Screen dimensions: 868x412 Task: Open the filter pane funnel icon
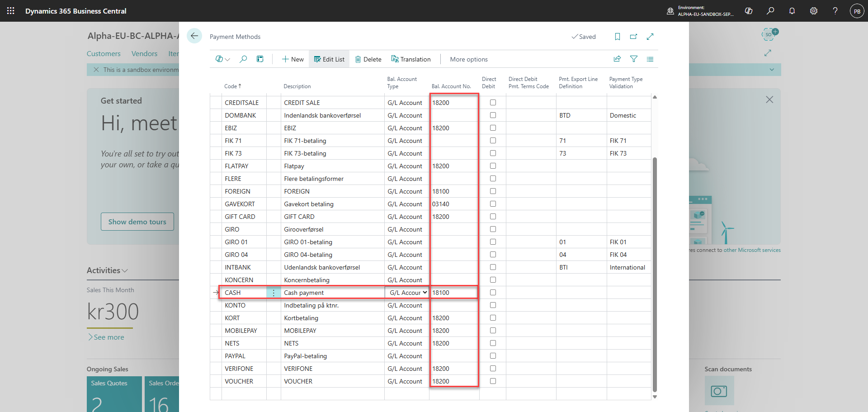[634, 59]
